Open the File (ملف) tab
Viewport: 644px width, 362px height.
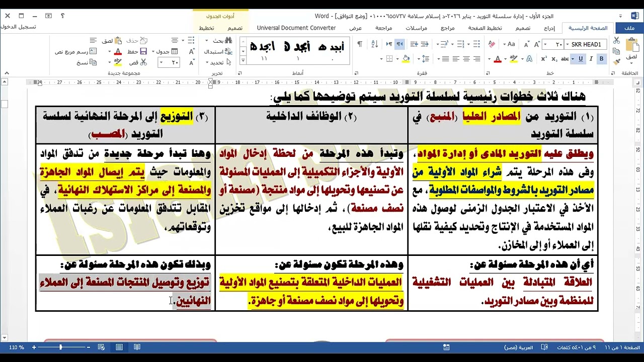pos(629,28)
